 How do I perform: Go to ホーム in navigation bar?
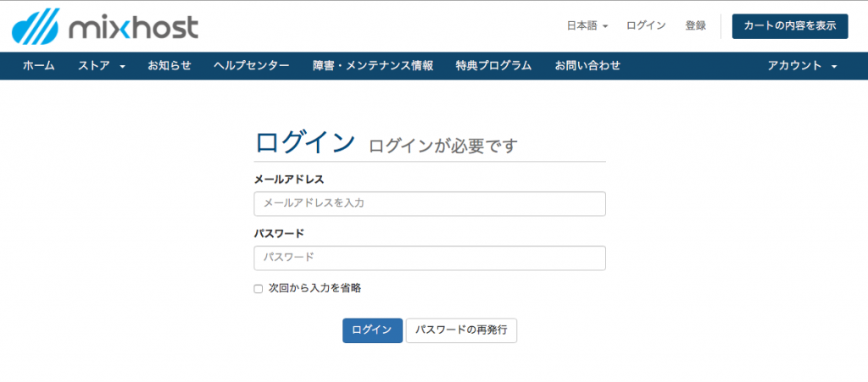pyautogui.click(x=39, y=66)
